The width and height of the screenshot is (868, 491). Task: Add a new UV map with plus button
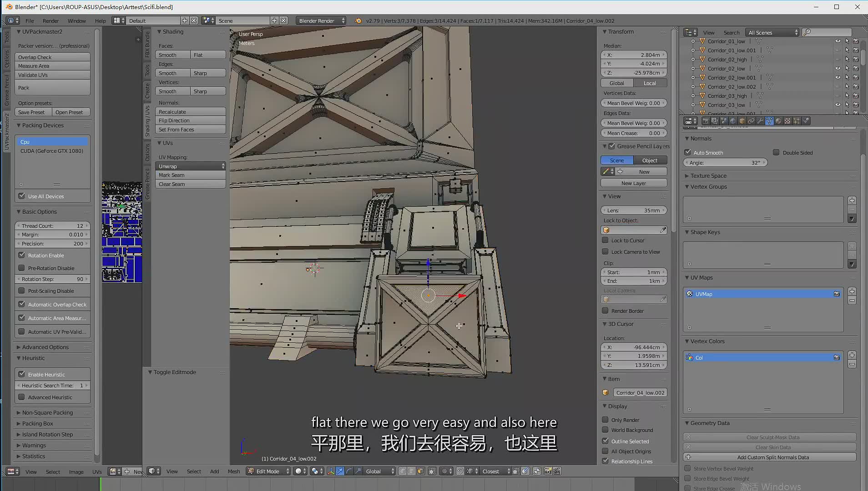tap(852, 291)
